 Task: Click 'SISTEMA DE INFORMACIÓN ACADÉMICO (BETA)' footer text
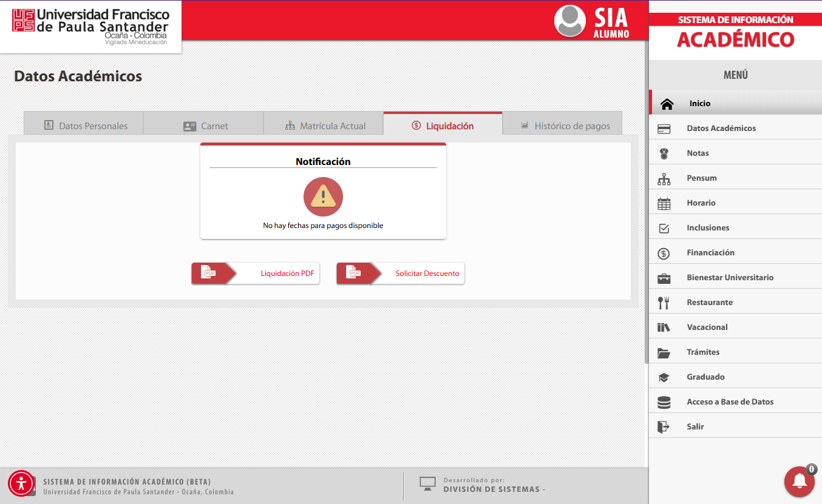127,482
